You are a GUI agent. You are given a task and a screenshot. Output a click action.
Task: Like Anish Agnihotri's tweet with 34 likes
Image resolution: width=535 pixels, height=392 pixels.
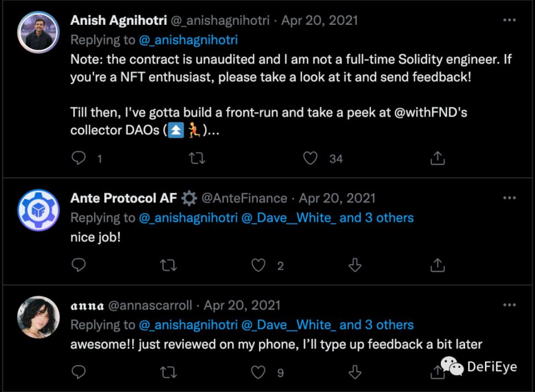(x=311, y=159)
